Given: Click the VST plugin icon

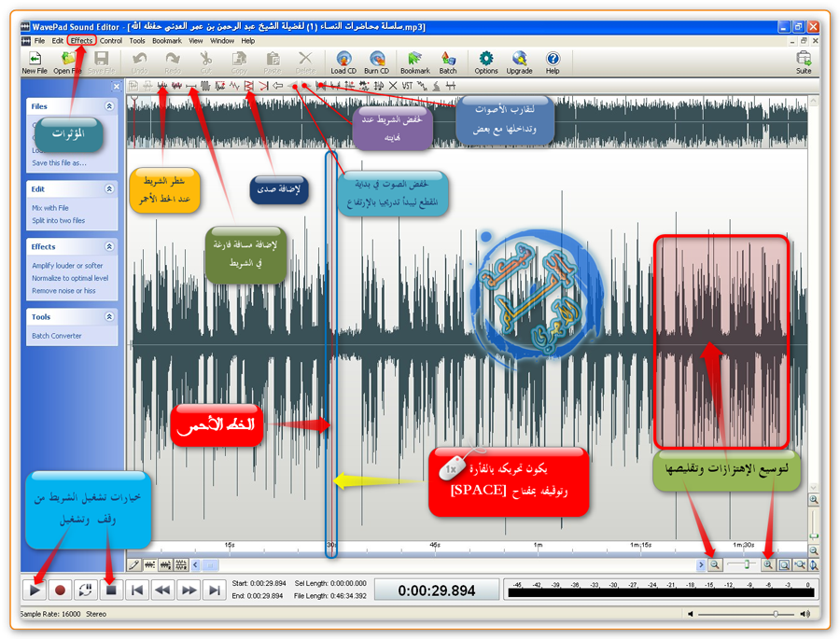Looking at the screenshot, I should click(x=407, y=86).
